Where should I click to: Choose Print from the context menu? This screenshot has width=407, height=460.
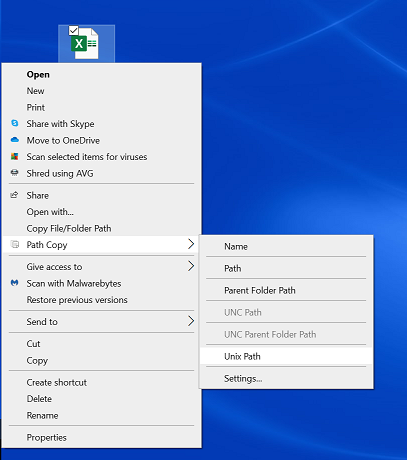coord(101,107)
